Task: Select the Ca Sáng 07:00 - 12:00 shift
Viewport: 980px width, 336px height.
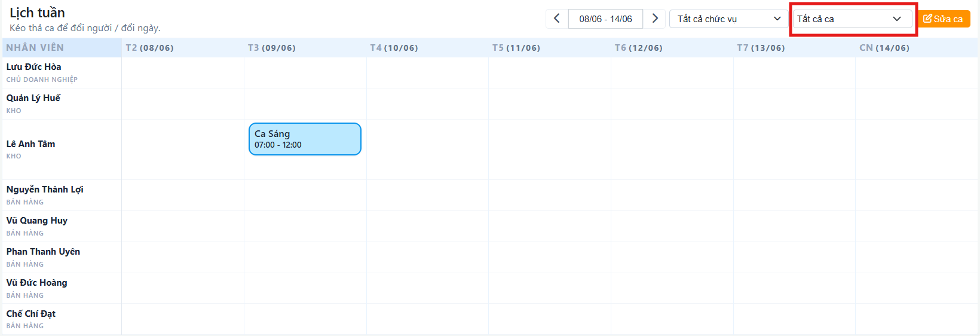Action: (305, 139)
